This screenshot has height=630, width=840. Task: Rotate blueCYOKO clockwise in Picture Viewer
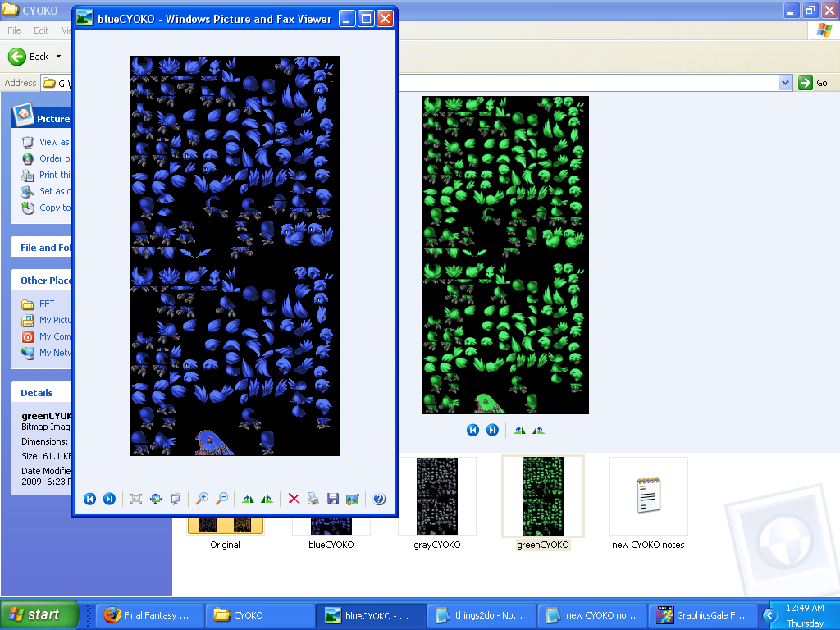click(x=248, y=500)
